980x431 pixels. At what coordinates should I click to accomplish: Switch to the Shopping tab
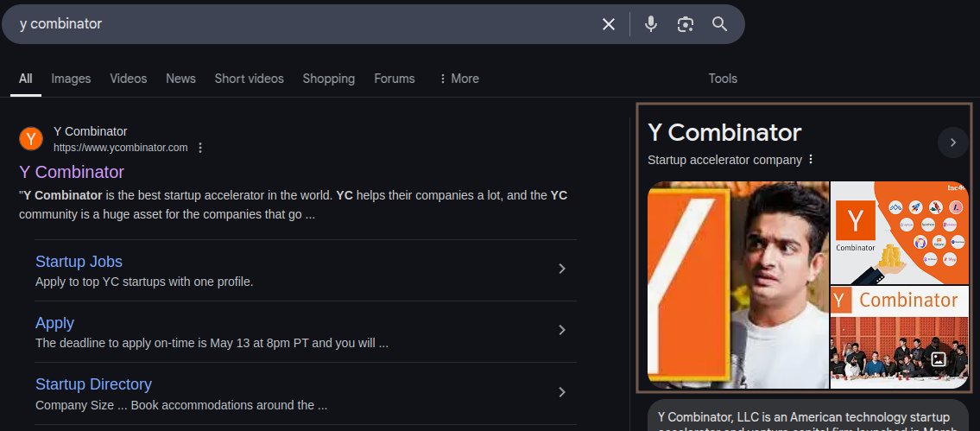329,79
